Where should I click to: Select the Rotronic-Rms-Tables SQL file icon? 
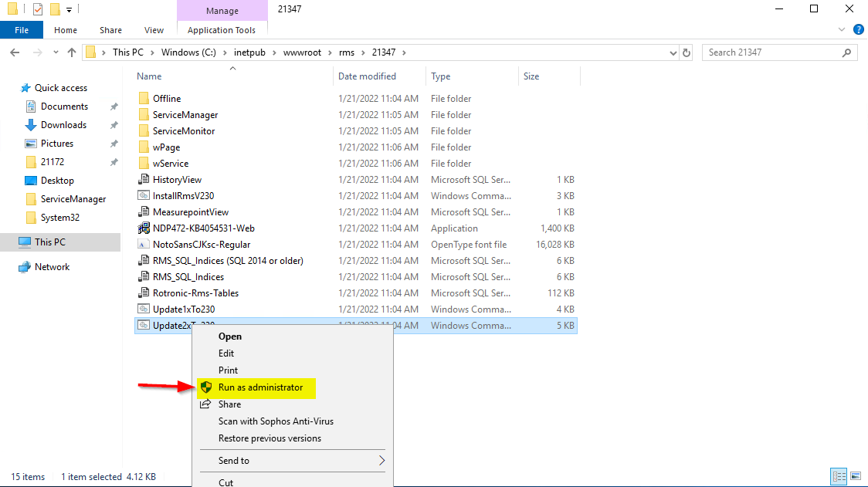click(144, 293)
